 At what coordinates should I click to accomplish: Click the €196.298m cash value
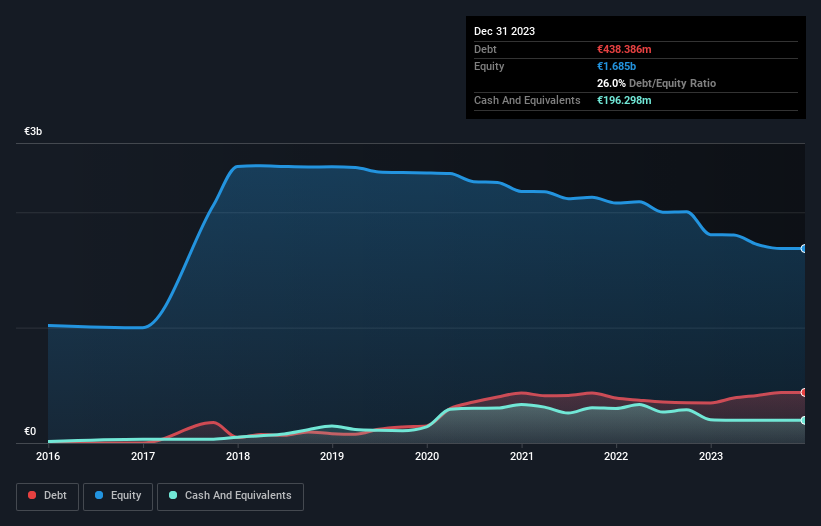pos(624,100)
